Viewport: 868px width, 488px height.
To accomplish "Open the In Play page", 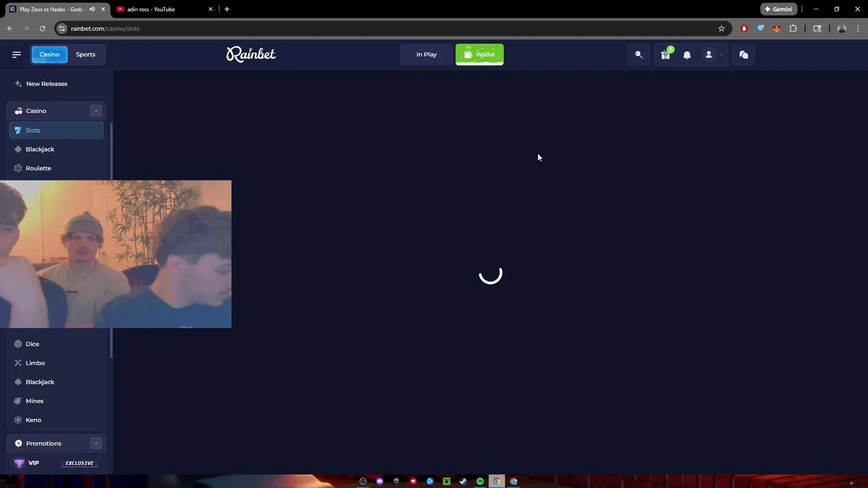I will [427, 54].
